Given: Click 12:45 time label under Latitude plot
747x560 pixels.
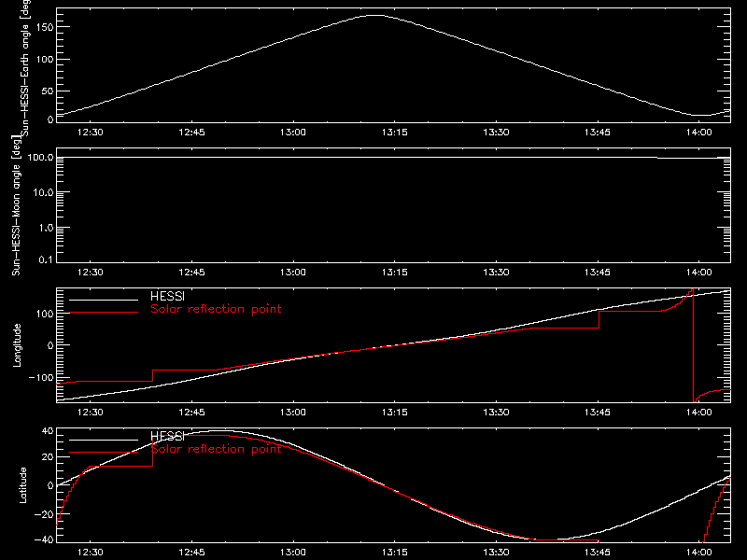Looking at the screenshot, I should coord(191,552).
